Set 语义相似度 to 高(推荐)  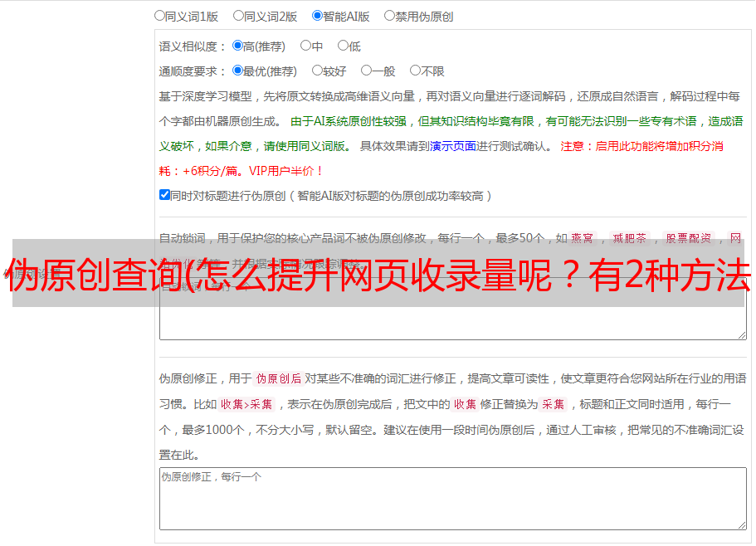click(237, 46)
